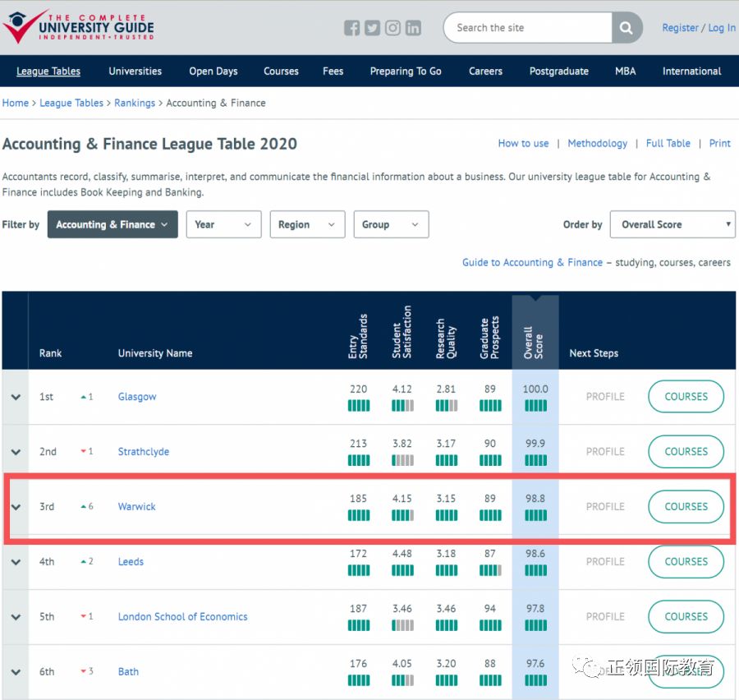739x700 pixels.
Task: Open Profile link for London School of Economics
Action: pos(605,616)
